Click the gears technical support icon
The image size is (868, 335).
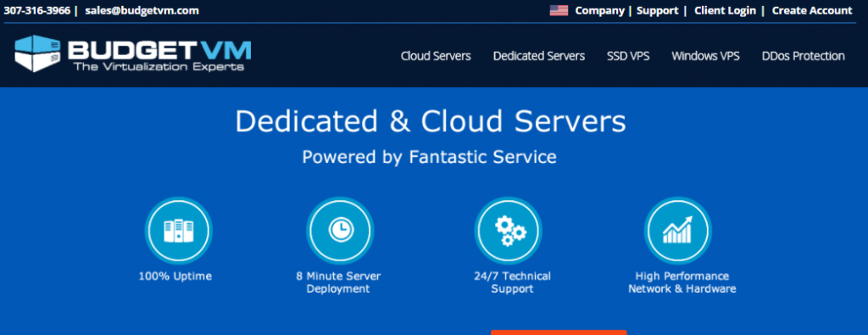click(x=509, y=231)
